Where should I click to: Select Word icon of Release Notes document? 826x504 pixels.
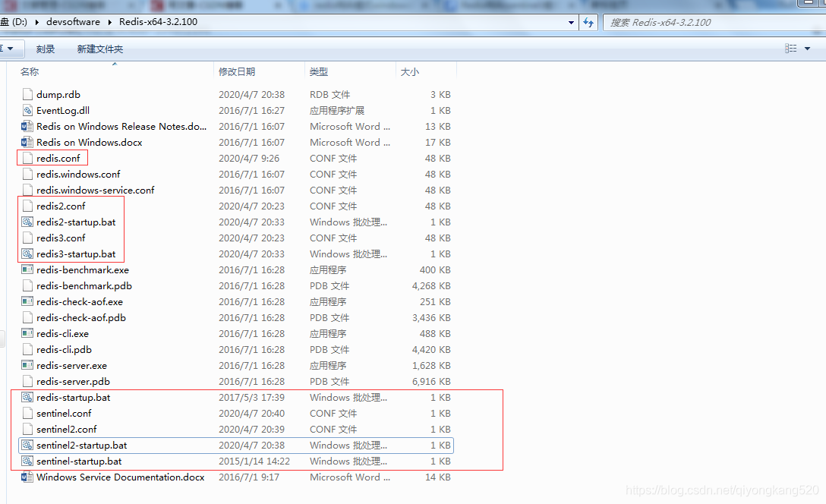27,127
